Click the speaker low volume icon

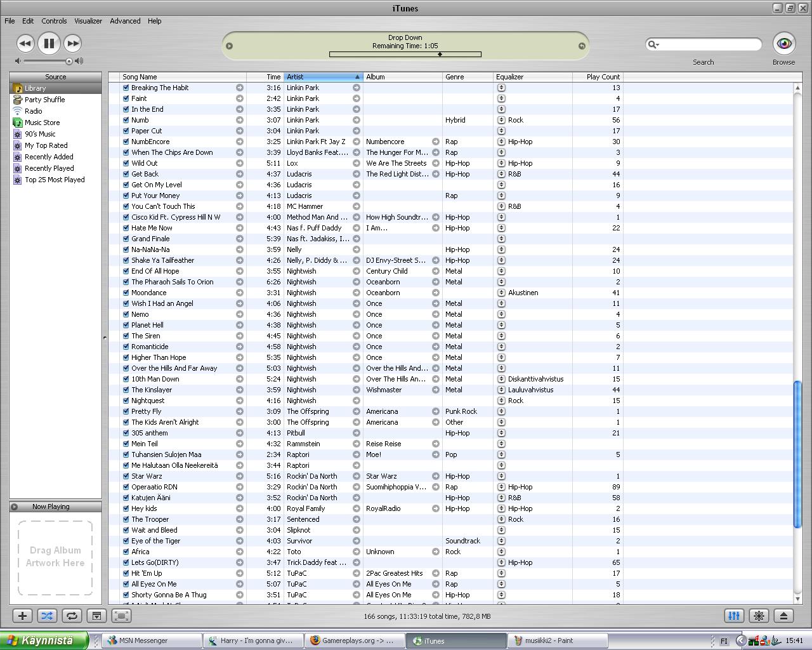tap(18, 61)
